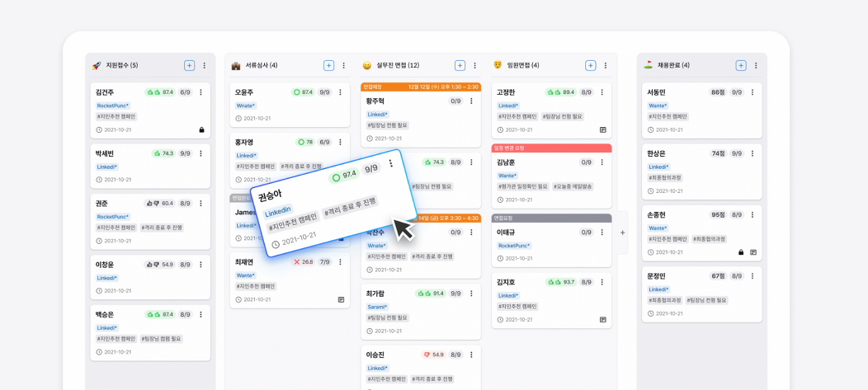Image resolution: width=868 pixels, height=390 pixels.
Task: Add a card to 임원면접 column
Action: pos(591,65)
